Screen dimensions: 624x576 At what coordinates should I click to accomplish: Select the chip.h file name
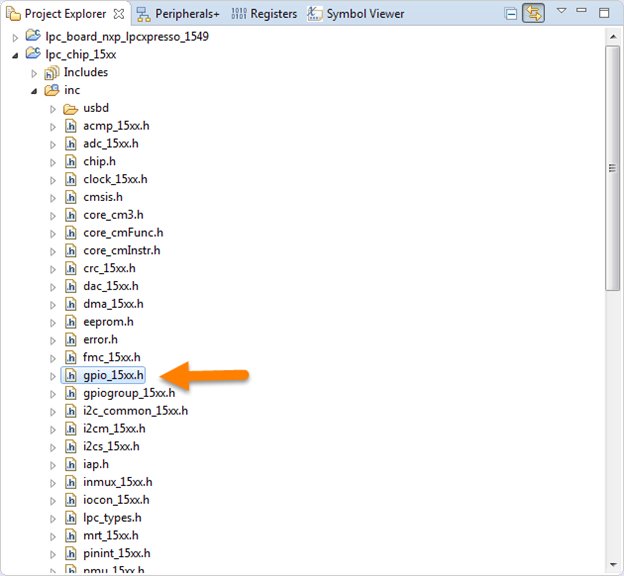(99, 162)
